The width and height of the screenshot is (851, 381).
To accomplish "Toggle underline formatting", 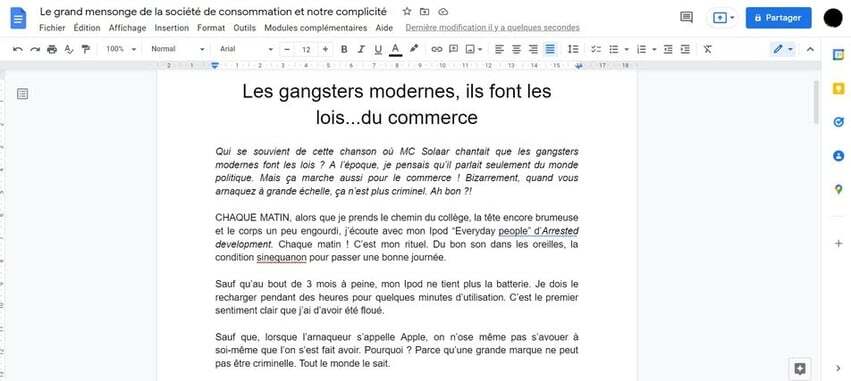I will coord(378,49).
